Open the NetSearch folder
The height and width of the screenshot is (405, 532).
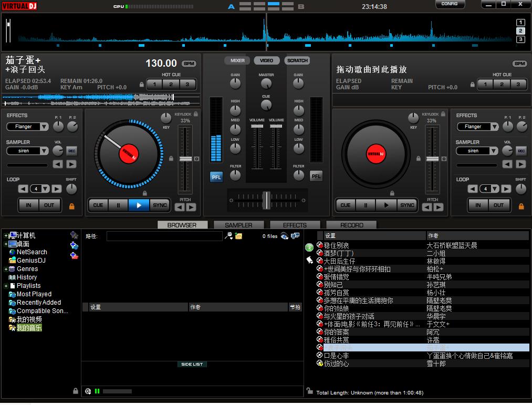[x=28, y=252]
